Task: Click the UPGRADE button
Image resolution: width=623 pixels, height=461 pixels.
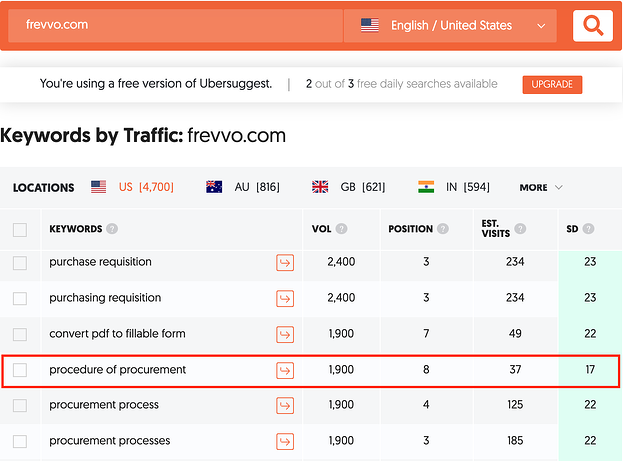Action: (x=551, y=85)
